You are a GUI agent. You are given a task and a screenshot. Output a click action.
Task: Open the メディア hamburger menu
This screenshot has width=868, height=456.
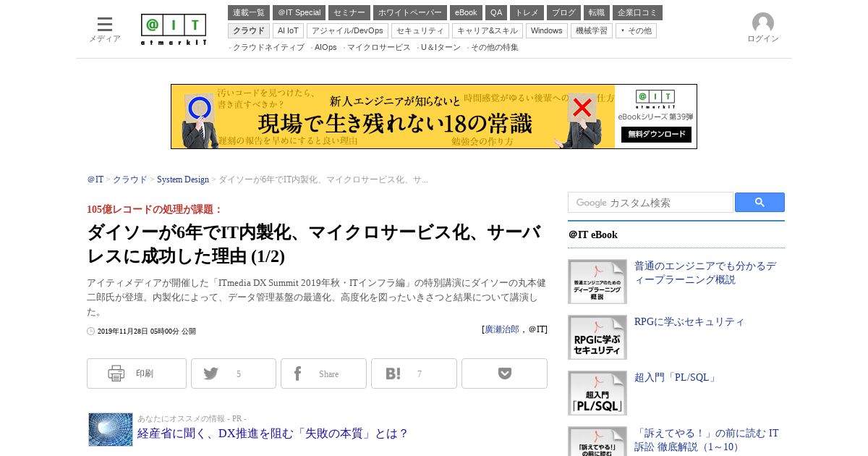point(105,29)
